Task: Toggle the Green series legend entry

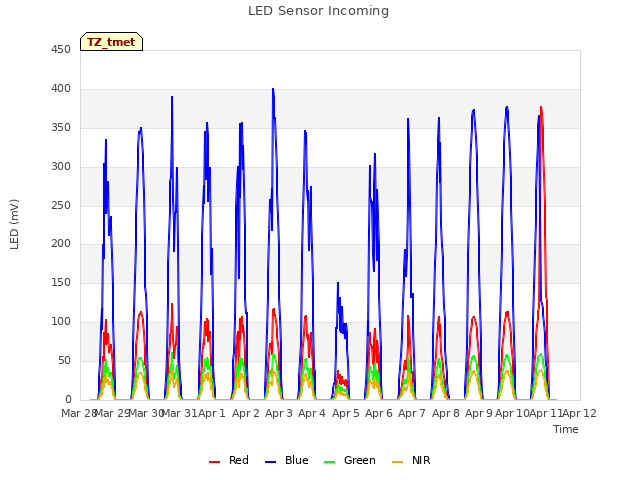Action: coord(349,460)
